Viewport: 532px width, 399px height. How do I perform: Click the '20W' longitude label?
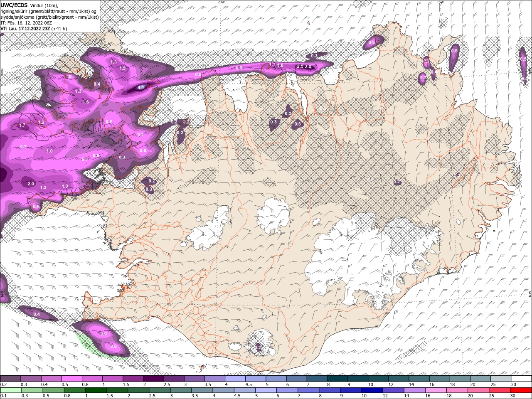[221, 2]
